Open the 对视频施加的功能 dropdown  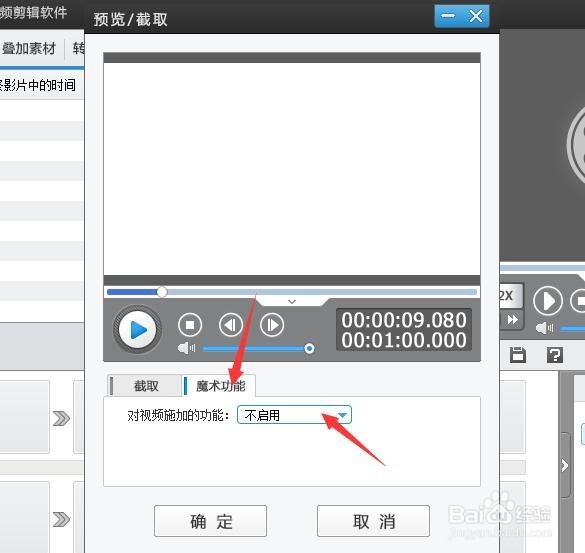(294, 415)
